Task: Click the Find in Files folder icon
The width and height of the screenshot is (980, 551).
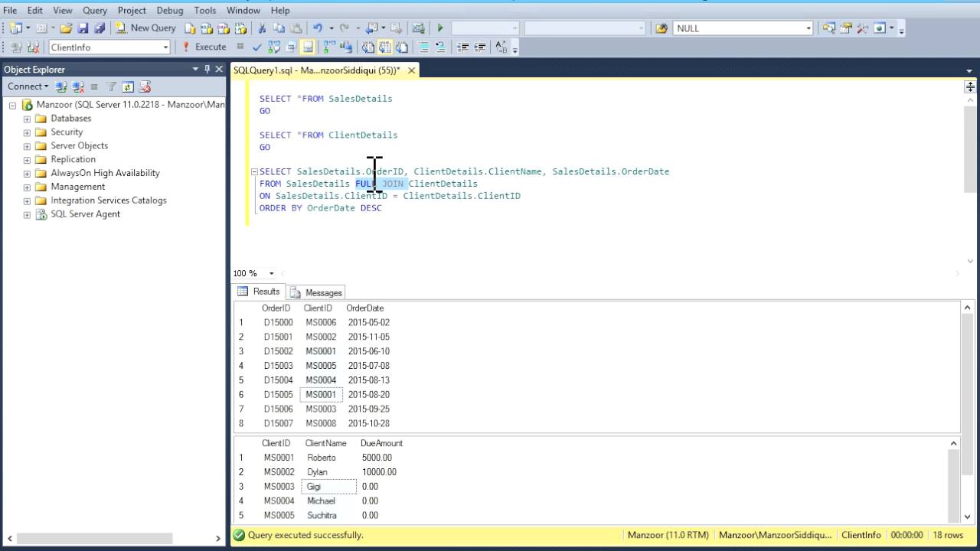Action: click(x=661, y=28)
